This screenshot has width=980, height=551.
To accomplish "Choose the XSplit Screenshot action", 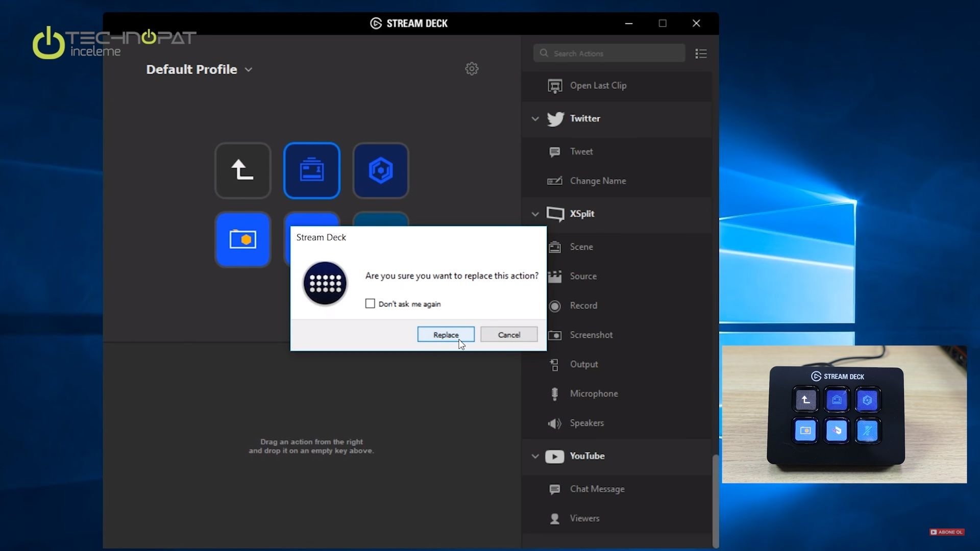I will 591,335.
